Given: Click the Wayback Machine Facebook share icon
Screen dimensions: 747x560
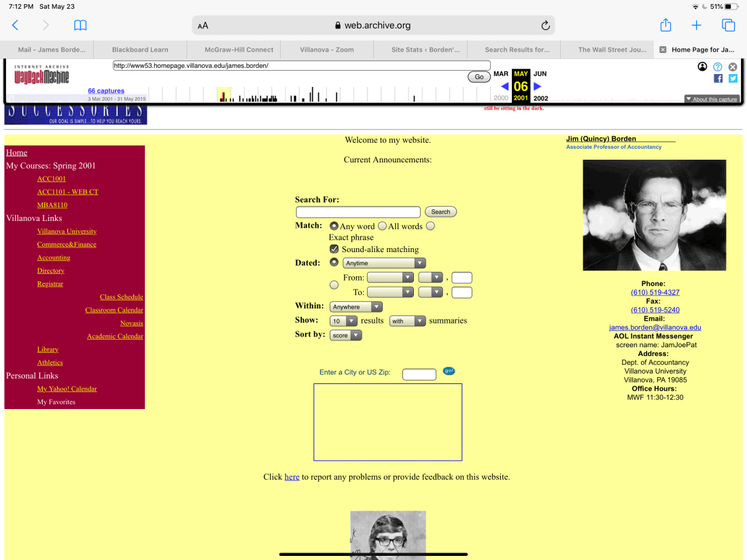Looking at the screenshot, I should click(718, 78).
